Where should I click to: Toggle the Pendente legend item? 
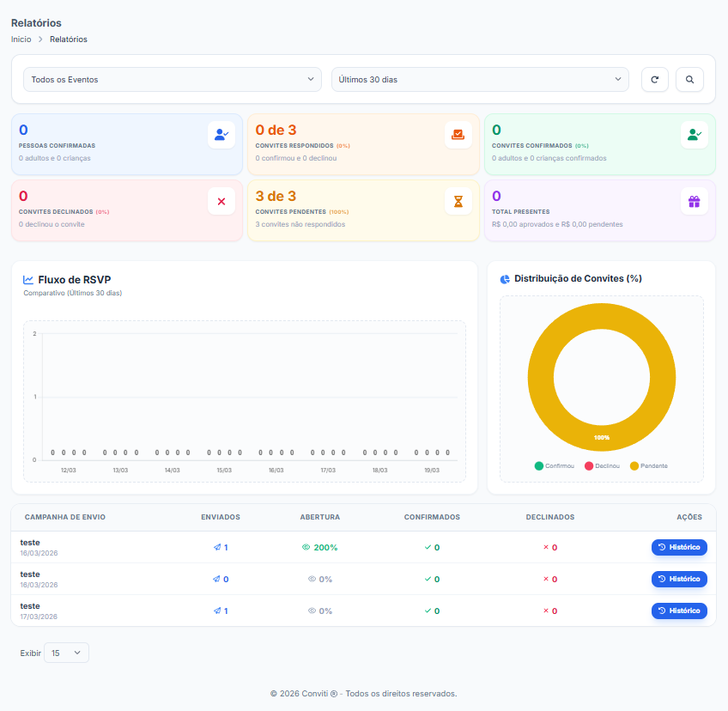click(x=648, y=465)
